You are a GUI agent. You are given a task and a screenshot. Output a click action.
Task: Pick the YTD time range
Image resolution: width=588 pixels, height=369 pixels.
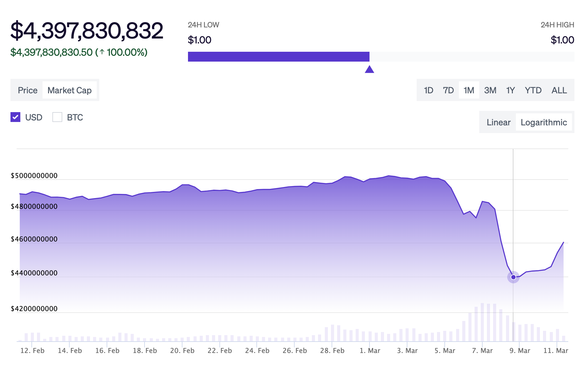(x=533, y=90)
